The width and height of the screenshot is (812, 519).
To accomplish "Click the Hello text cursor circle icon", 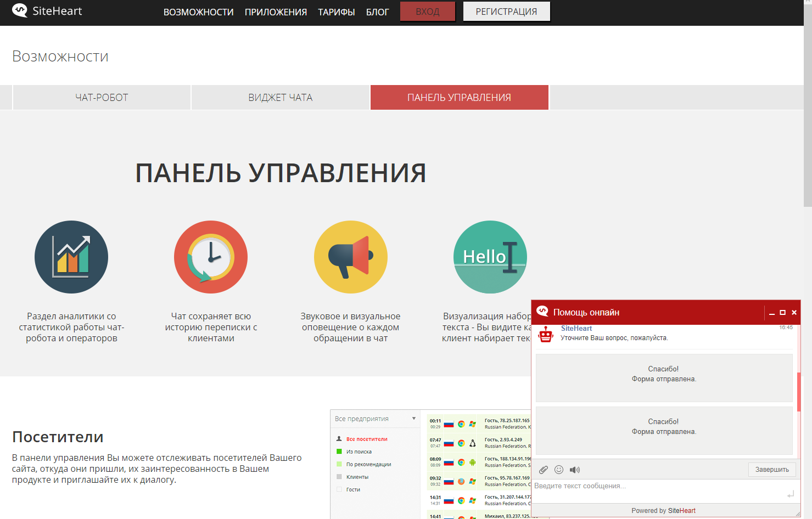I will point(490,257).
